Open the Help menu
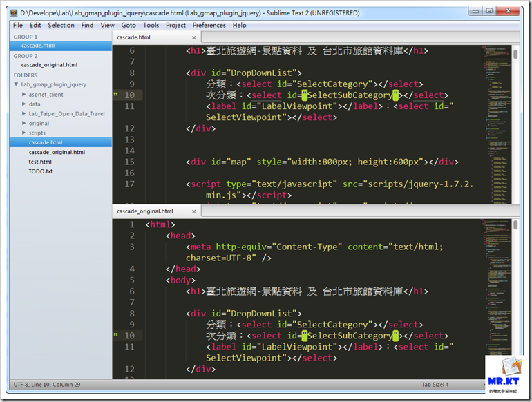 (239, 25)
